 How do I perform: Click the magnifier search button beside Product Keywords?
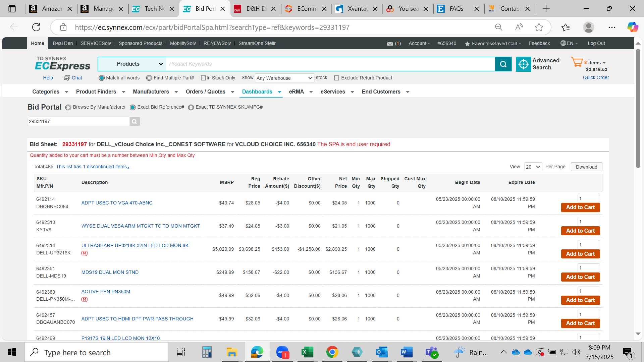(x=503, y=64)
